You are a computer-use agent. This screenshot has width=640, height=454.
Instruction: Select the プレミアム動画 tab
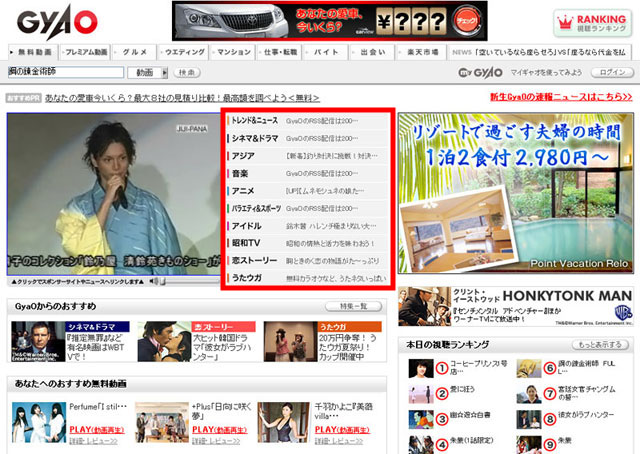pyautogui.click(x=85, y=52)
